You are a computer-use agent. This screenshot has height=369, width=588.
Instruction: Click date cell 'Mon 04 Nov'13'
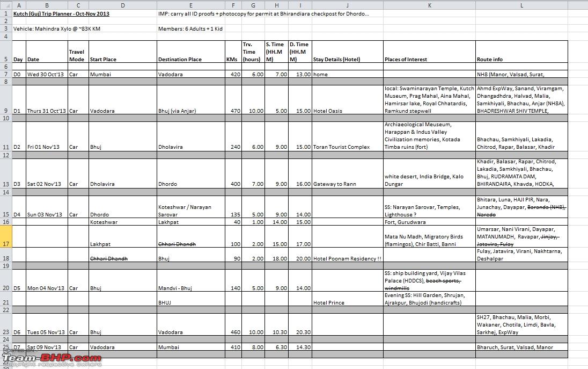click(x=47, y=281)
